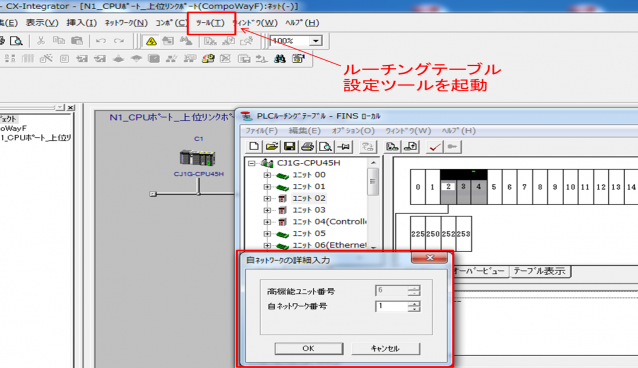The image size is (638, 368).
Task: Save routing table with floppy disk icon
Action: click(290, 147)
